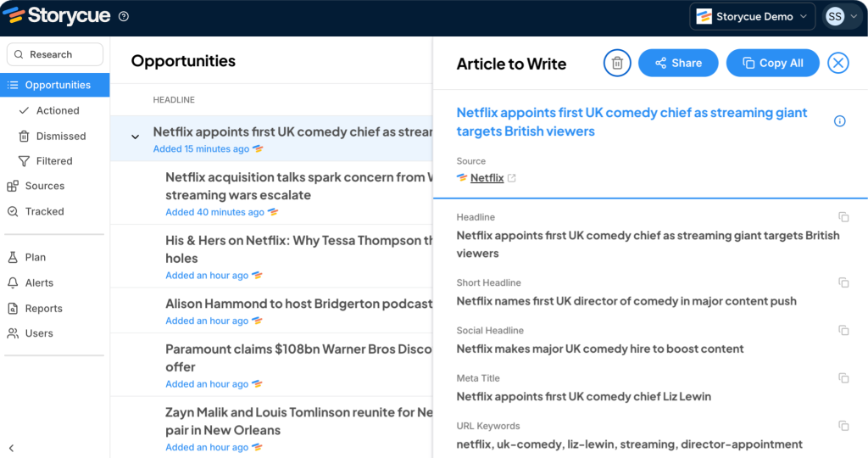
Task: Go to Actioned opportunities
Action: pyautogui.click(x=58, y=110)
